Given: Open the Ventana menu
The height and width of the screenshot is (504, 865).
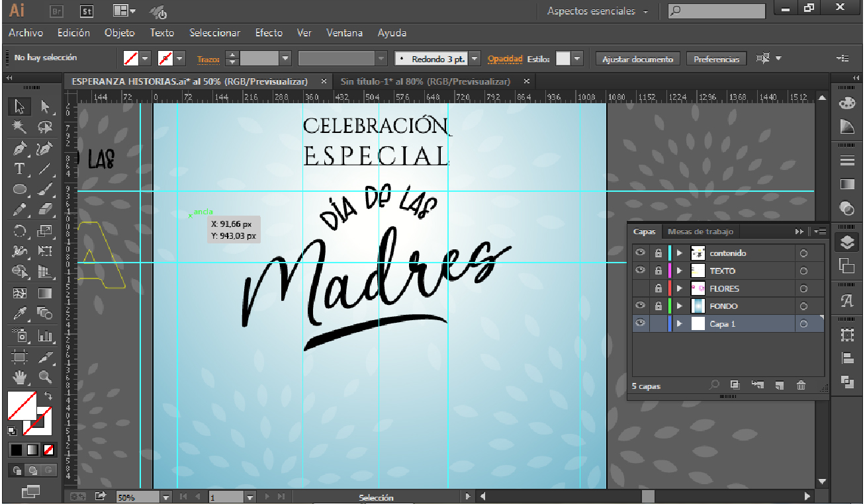Looking at the screenshot, I should click(x=344, y=32).
